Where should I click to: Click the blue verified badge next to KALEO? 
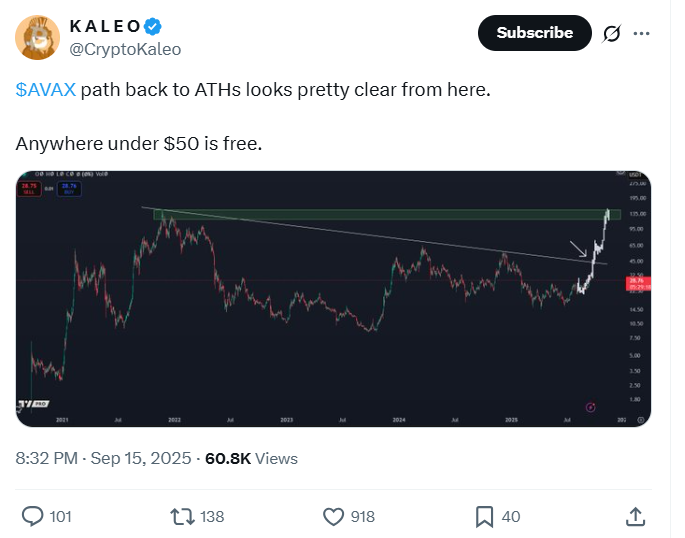pyautogui.click(x=152, y=26)
